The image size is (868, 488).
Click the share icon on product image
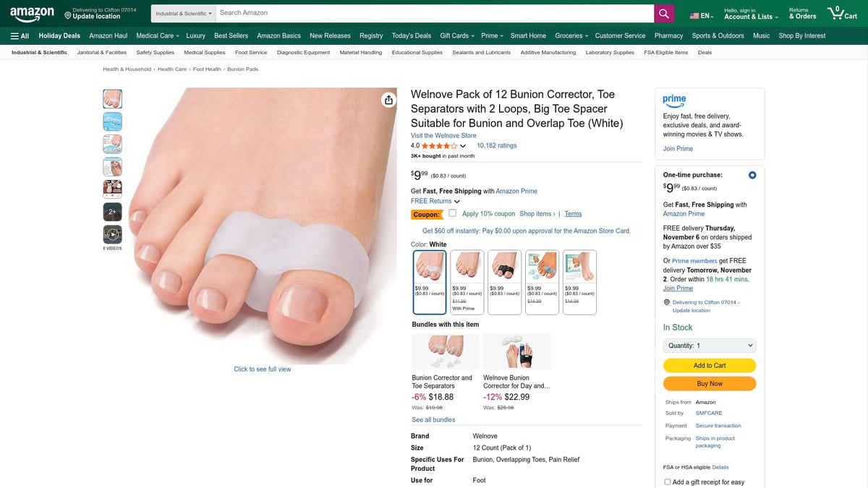(x=388, y=100)
